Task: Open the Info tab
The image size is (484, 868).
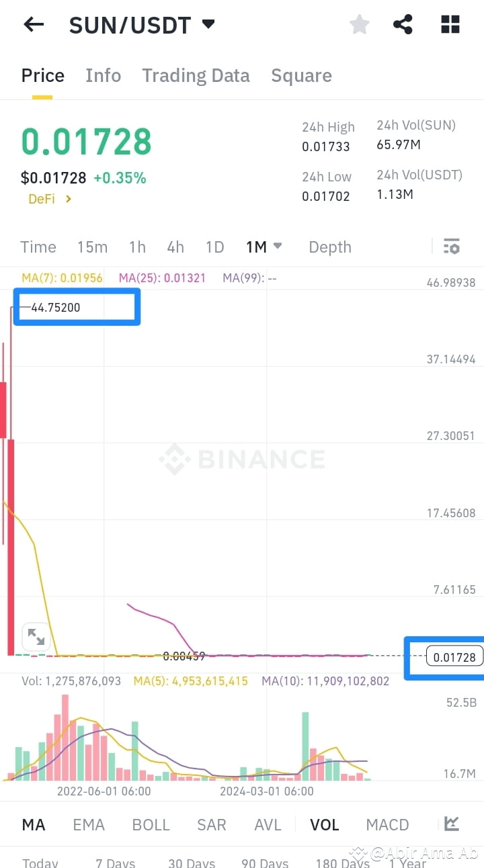Action: 103,75
